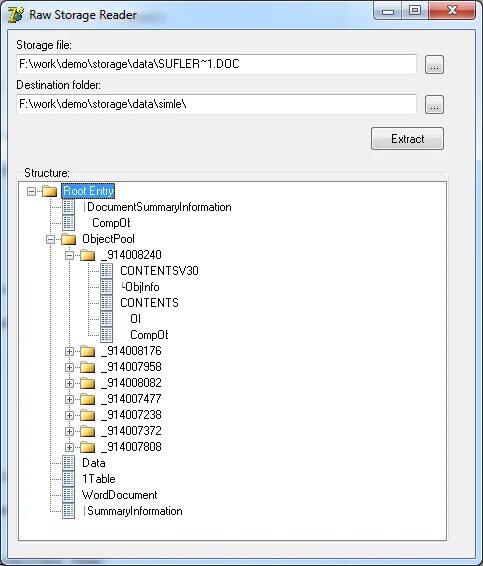
Task: Select the ObjInfo stream label
Action: (x=140, y=287)
